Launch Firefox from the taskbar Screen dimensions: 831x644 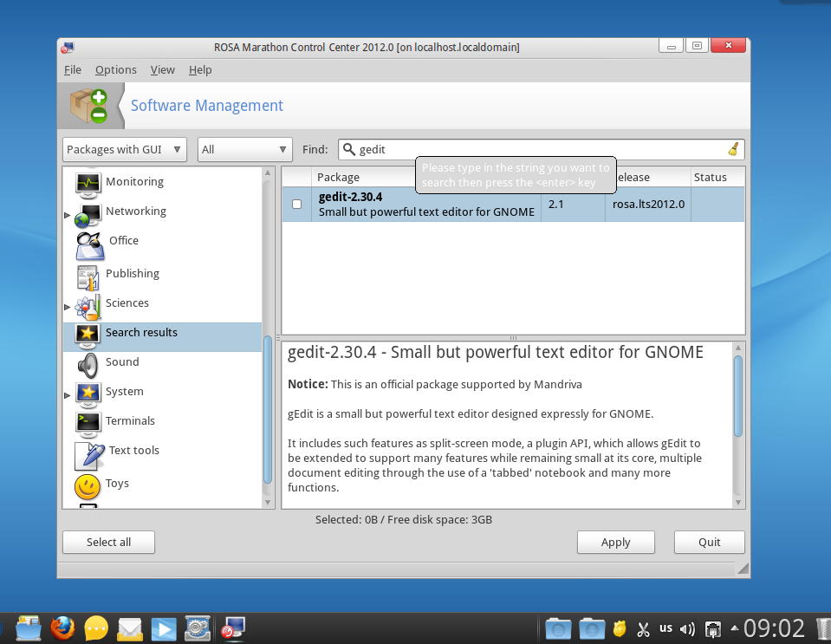click(x=62, y=628)
